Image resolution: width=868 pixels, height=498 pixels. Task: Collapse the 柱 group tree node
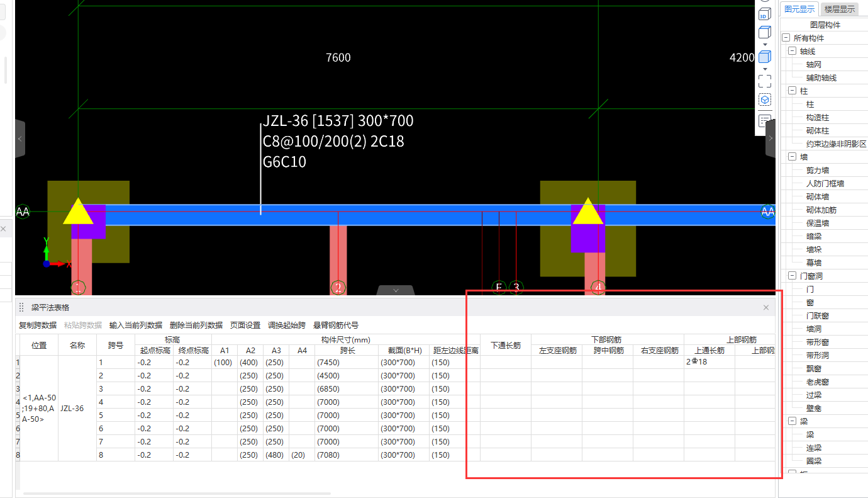click(x=792, y=91)
